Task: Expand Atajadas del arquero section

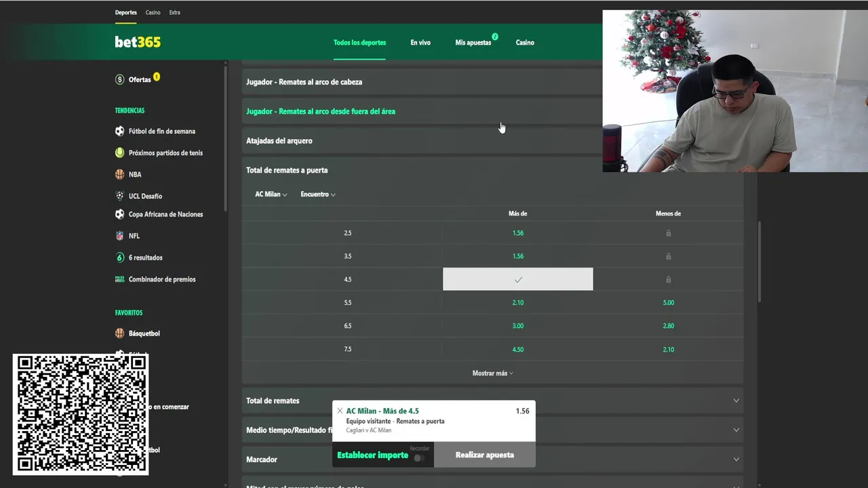Action: (x=422, y=141)
